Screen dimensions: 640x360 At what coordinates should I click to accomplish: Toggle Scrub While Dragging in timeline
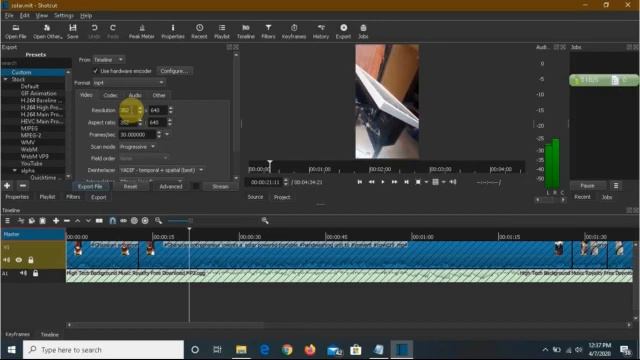(x=123, y=221)
